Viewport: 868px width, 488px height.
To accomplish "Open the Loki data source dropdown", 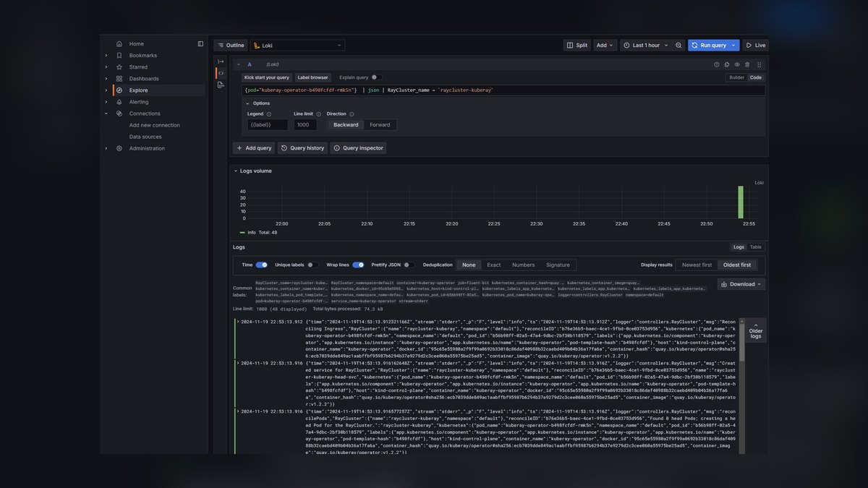I will (x=298, y=46).
